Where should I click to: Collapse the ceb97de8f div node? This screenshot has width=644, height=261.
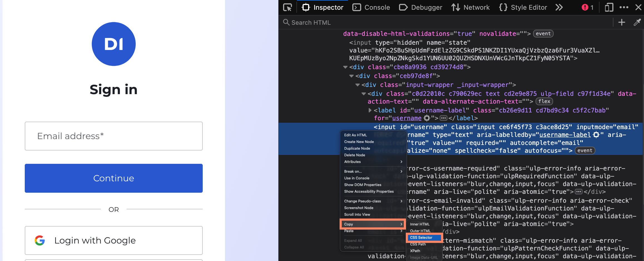coord(351,76)
